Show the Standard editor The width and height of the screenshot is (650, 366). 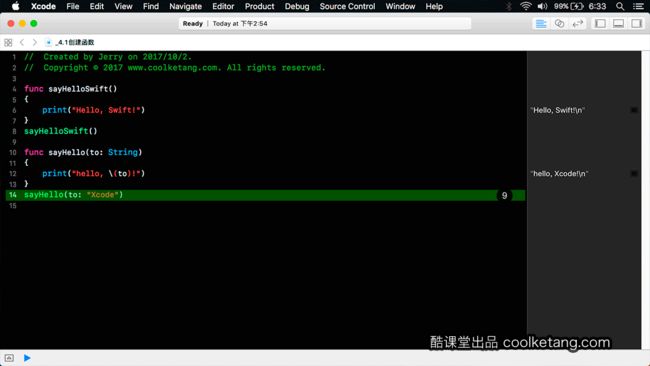pos(541,24)
